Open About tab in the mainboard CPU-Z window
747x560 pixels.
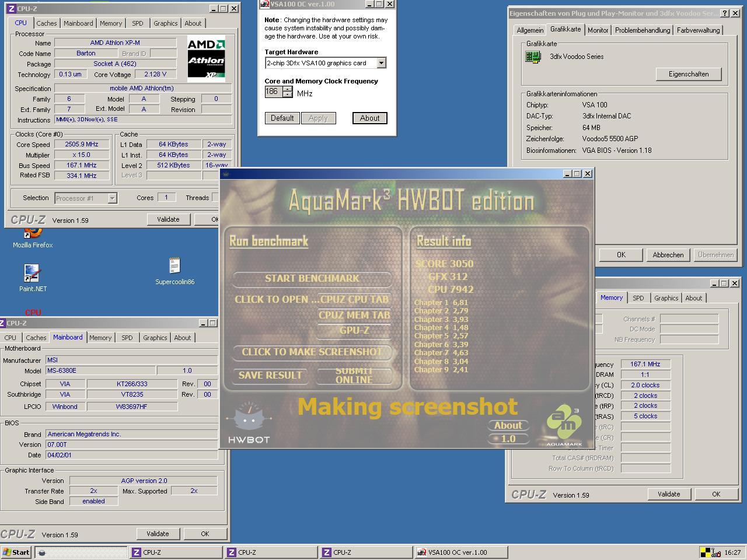pyautogui.click(x=183, y=338)
